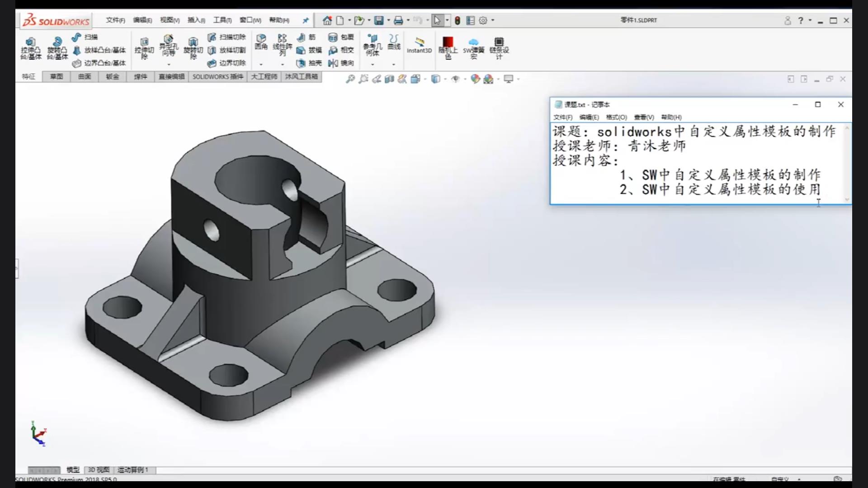Click the Swept Cut (扫描切除) tool
Viewport: 868px width, 488px height.
tap(226, 37)
